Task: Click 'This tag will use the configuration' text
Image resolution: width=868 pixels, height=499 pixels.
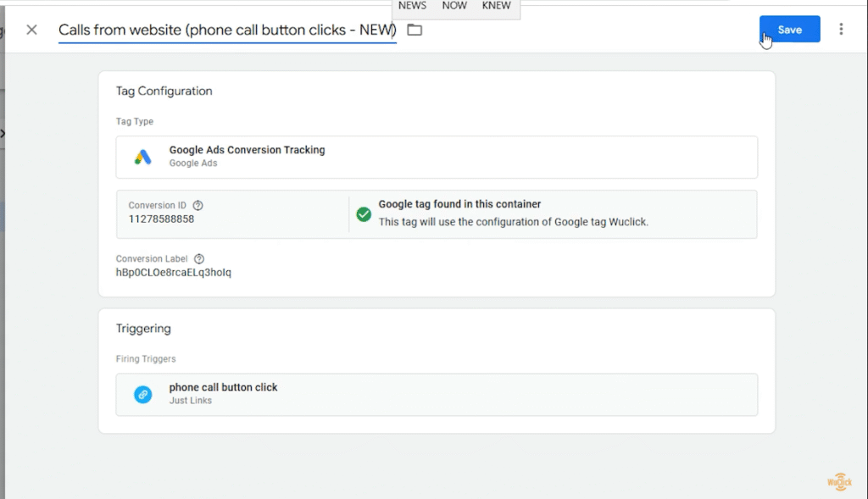Action: (513, 222)
